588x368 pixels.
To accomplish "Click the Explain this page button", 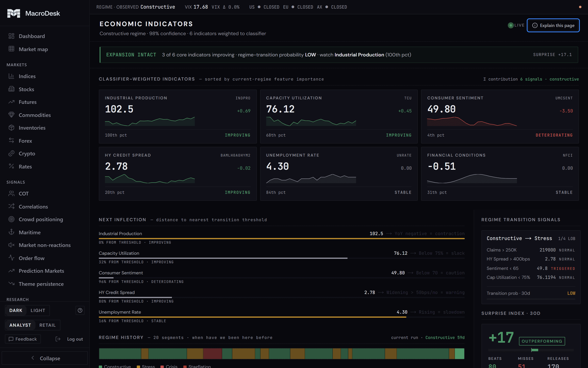I will pos(553,25).
